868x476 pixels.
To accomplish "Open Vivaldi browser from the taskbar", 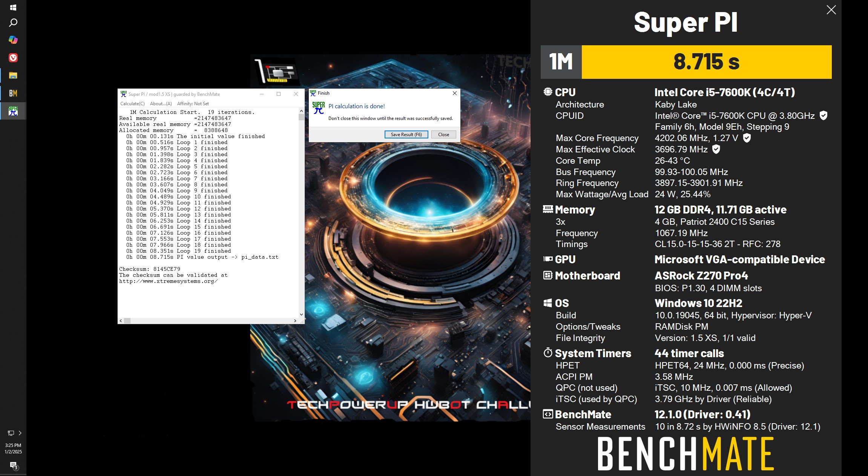I will 13,58.
